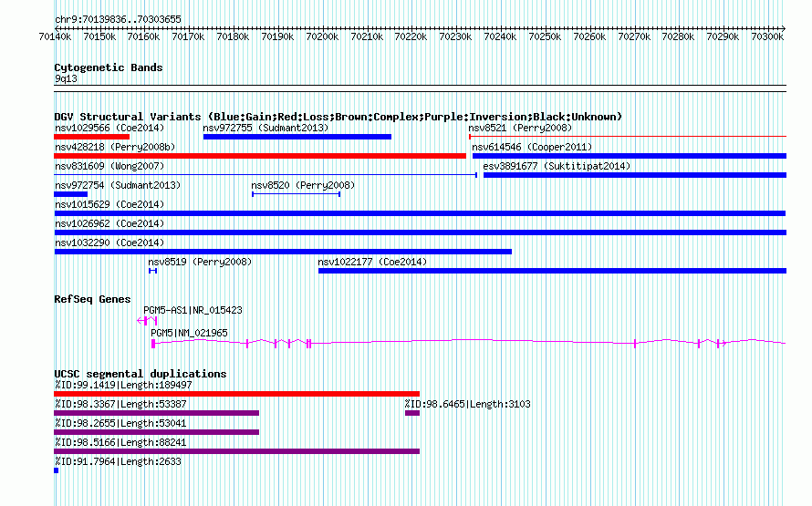
Task: Select the nsv972755 (Sudmant2013) variant label
Action: coord(265,128)
